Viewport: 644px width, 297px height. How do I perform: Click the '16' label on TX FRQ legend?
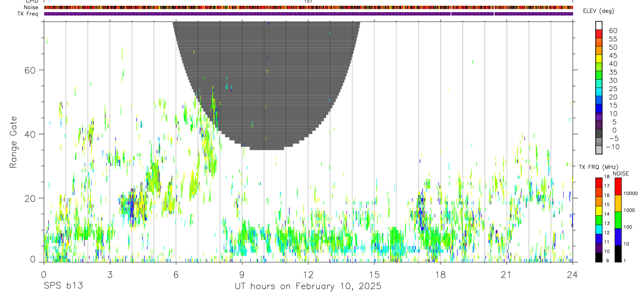click(607, 195)
